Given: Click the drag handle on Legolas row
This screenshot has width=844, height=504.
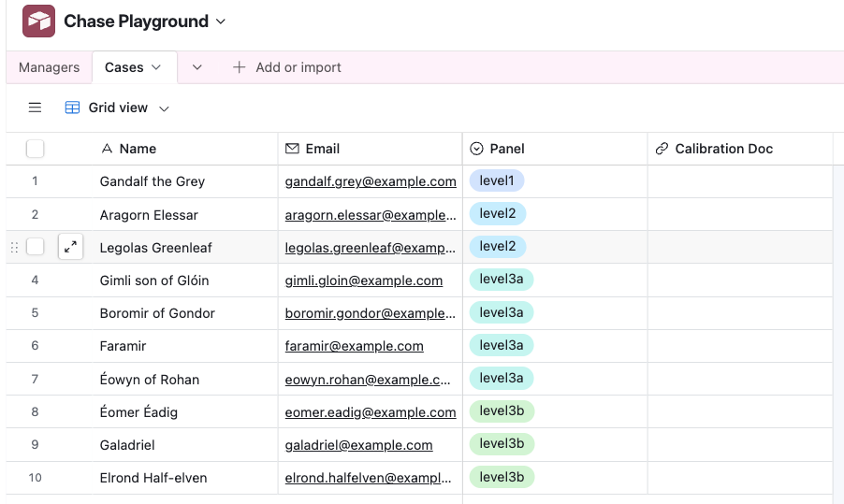Looking at the screenshot, I should 14,247.
